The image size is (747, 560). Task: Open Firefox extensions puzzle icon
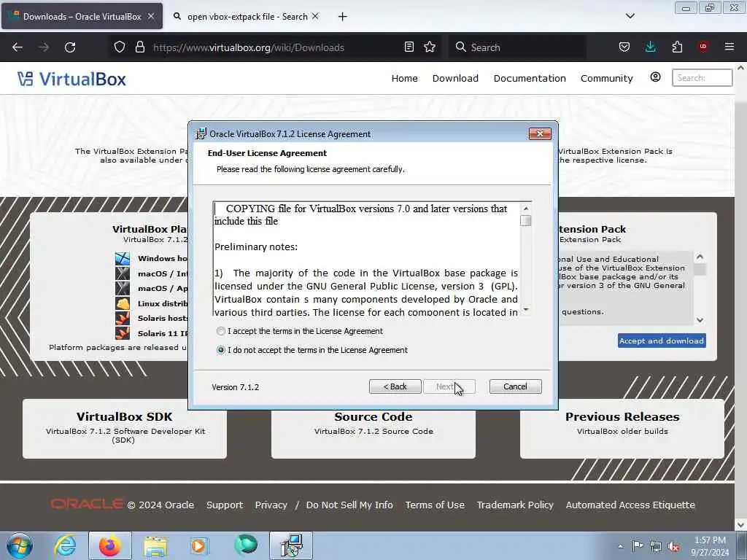(677, 47)
